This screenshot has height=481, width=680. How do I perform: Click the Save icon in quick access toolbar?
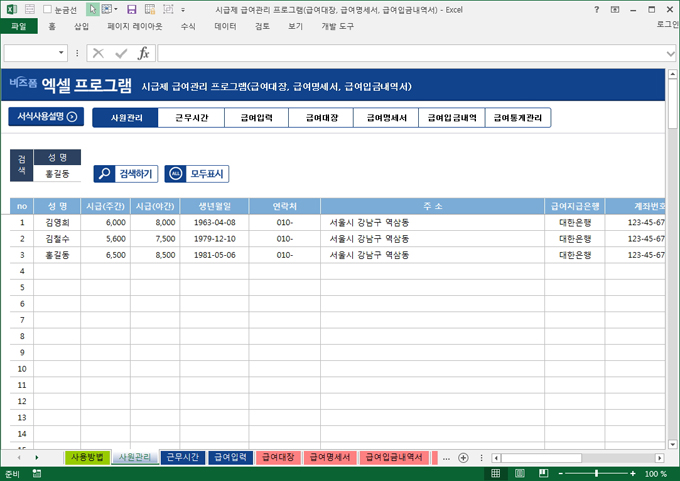coord(132,9)
